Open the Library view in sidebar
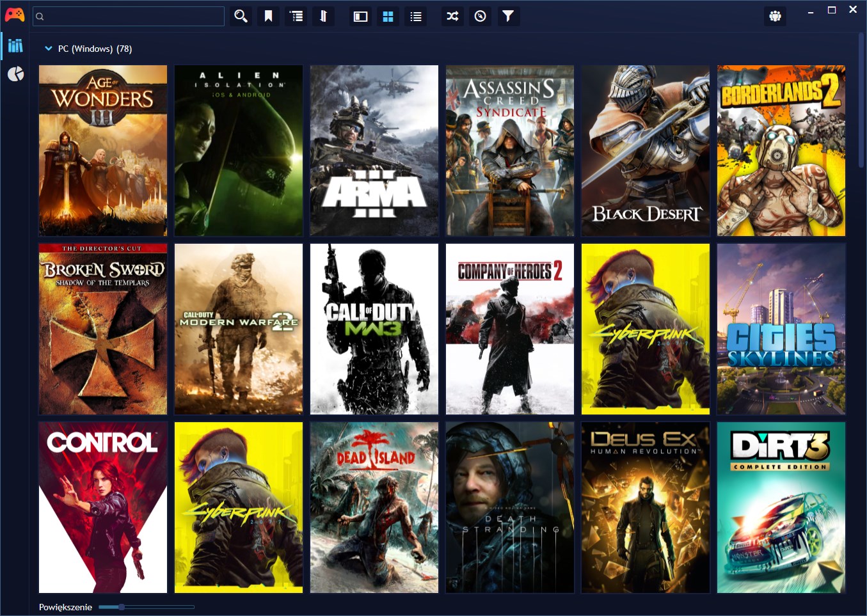Viewport: 867px width, 616px height. [15, 45]
